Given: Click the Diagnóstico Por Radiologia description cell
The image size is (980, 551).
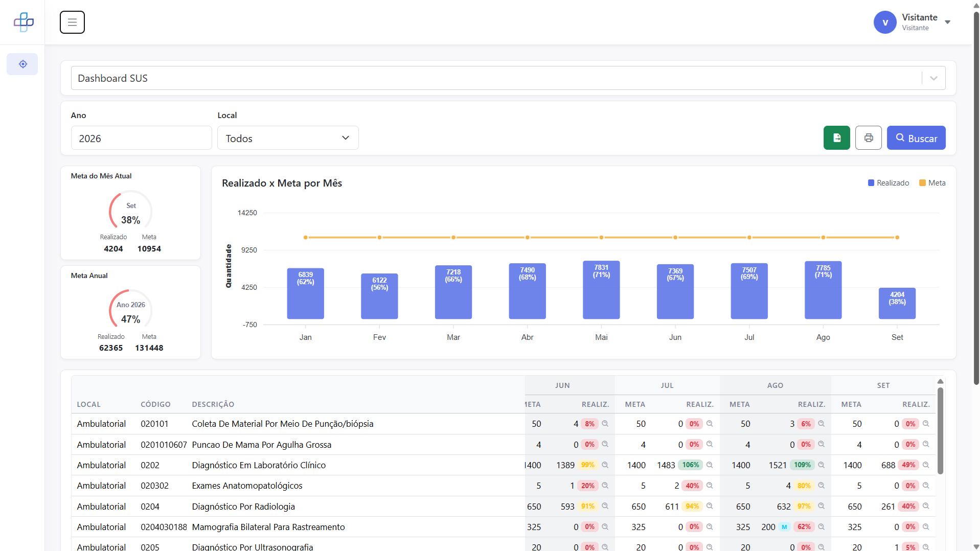Looking at the screenshot, I should 243,507.
